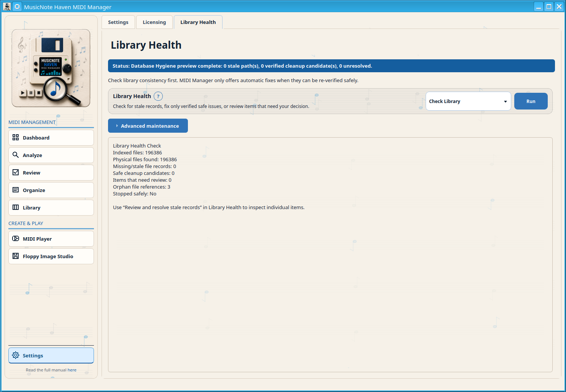The height and width of the screenshot is (392, 566).
Task: Click 'Safe cleanup candidates: 0' line
Action: click(x=144, y=173)
